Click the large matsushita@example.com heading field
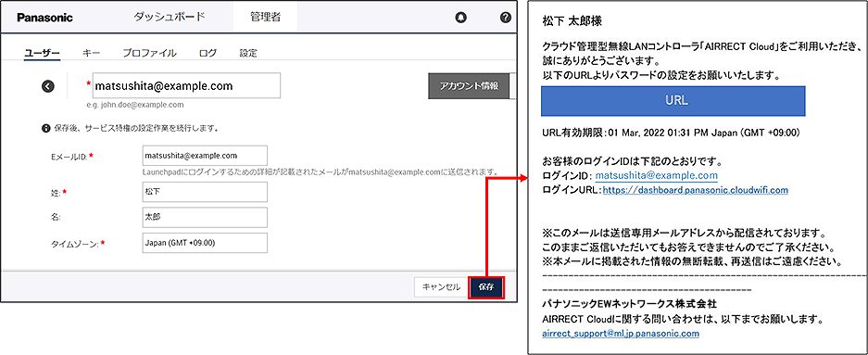The image size is (868, 355). [x=186, y=86]
